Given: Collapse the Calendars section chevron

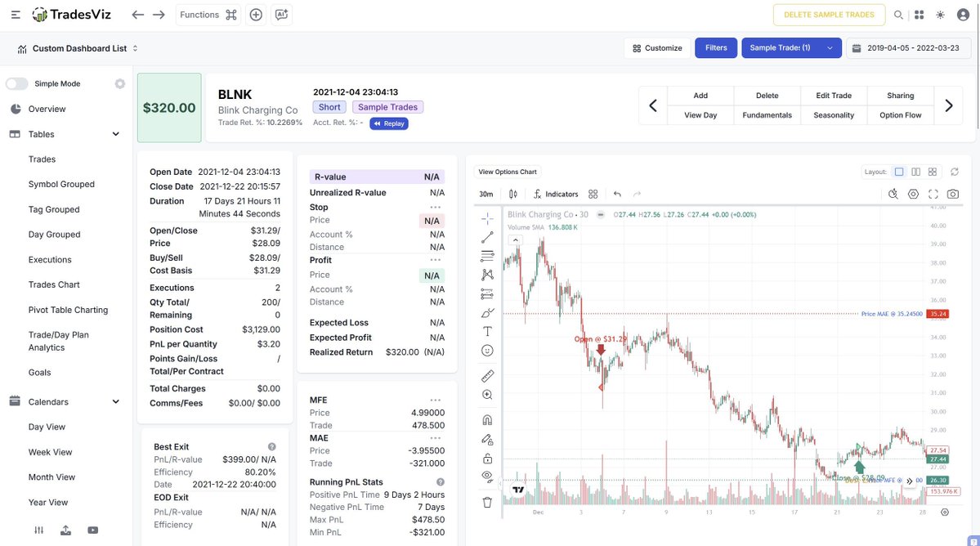Looking at the screenshot, I should coord(115,401).
